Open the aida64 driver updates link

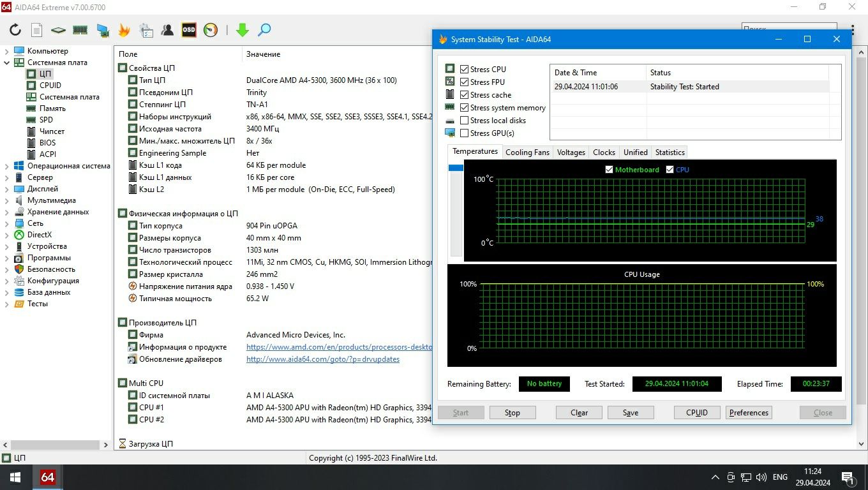coord(323,359)
